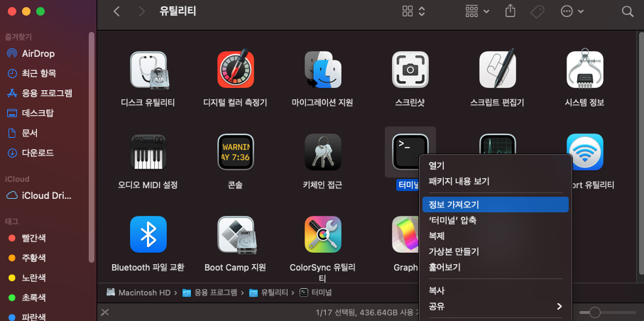
Task: Click the path bar hide (X) icon
Action: 105,312
